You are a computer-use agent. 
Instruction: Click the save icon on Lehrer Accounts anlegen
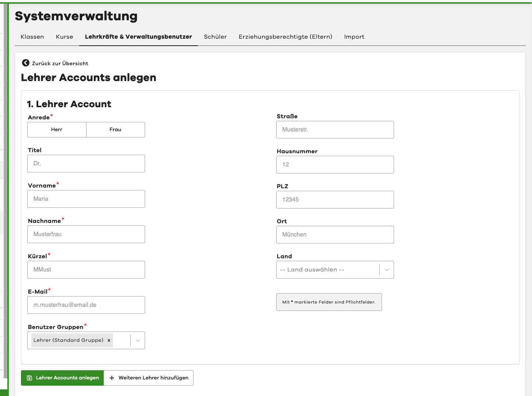click(29, 378)
